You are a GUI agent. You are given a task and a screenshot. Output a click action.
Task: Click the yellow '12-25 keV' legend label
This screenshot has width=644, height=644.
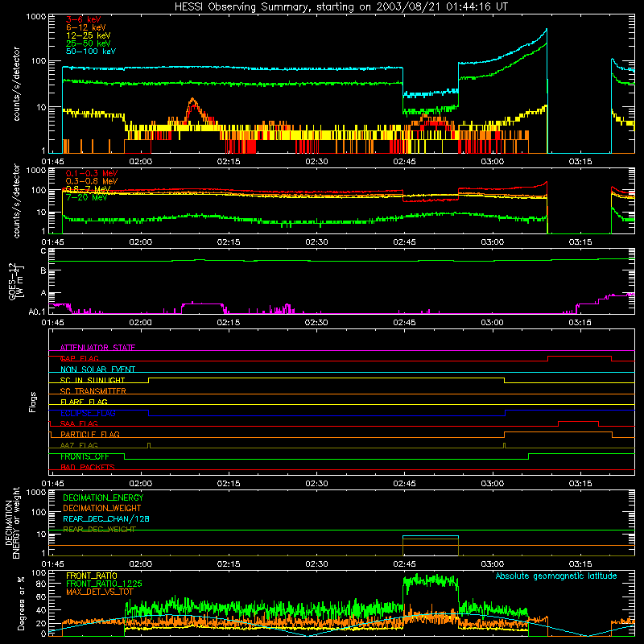tap(89, 35)
